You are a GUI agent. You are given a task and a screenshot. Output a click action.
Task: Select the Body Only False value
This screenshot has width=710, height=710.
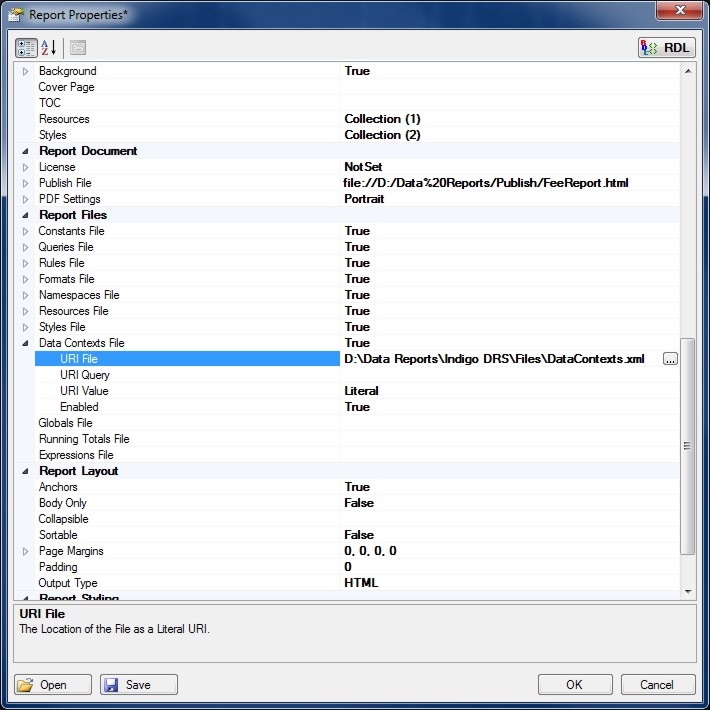(360, 503)
